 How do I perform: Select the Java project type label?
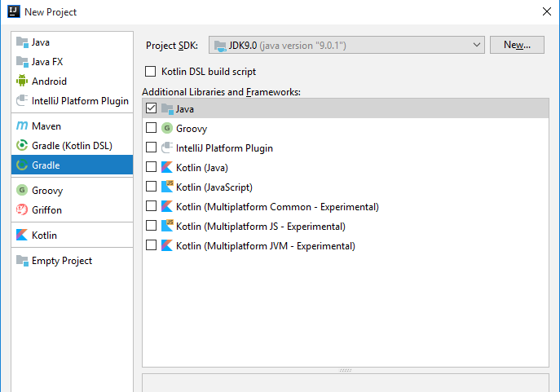coord(41,42)
